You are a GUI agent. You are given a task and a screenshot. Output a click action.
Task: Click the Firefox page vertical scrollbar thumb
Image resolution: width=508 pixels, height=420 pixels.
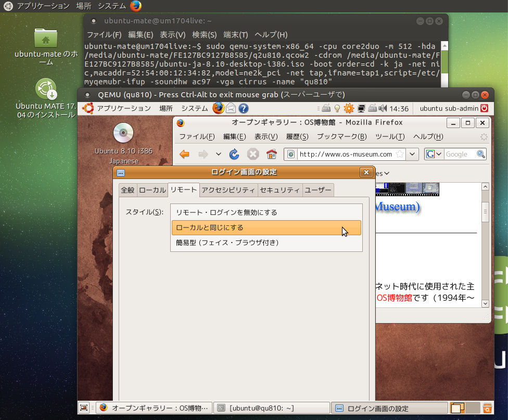(x=485, y=212)
